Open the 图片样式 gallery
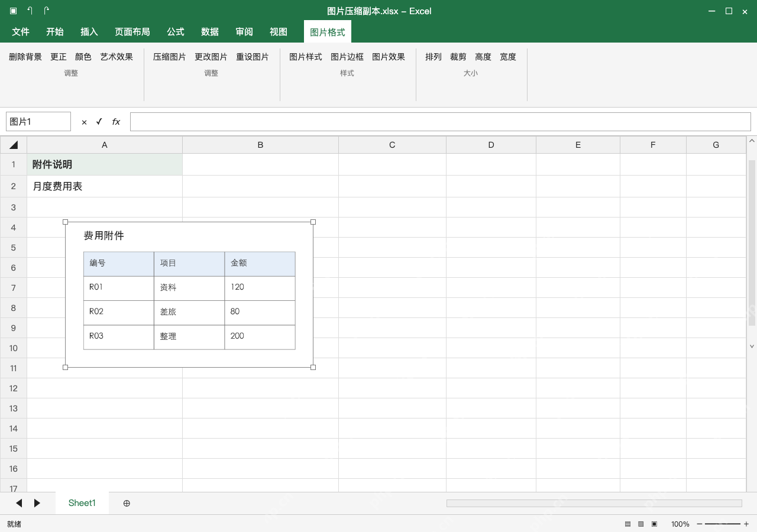This screenshot has height=532, width=757. click(306, 57)
